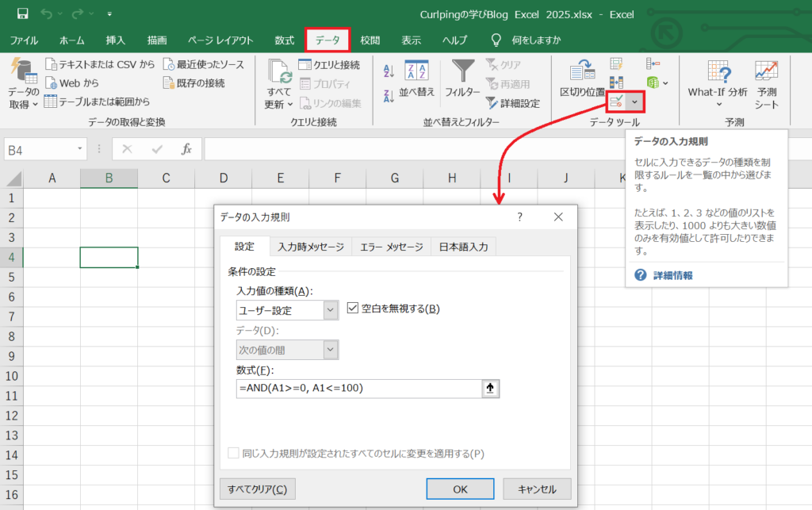Click the すべてクリア button
Screen dimensions: 812x510
tap(257, 489)
